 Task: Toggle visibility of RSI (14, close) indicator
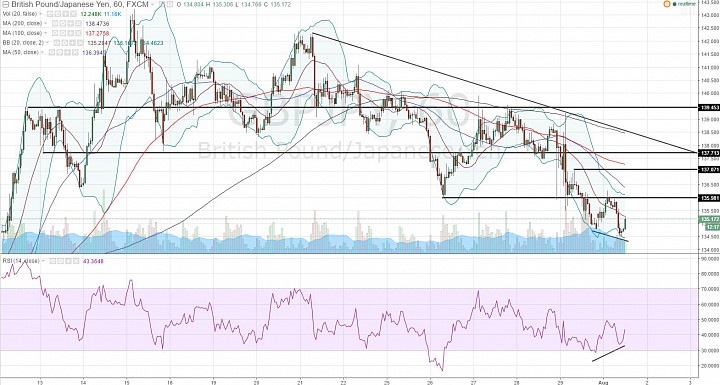[x=53, y=261]
